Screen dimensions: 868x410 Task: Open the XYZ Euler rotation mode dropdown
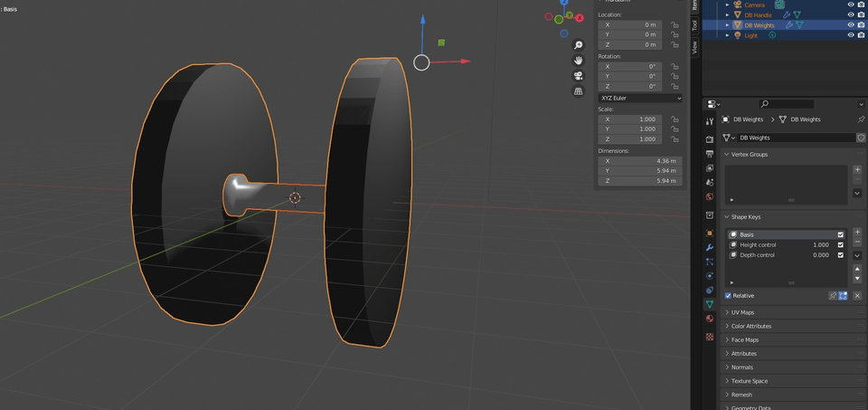[x=640, y=98]
